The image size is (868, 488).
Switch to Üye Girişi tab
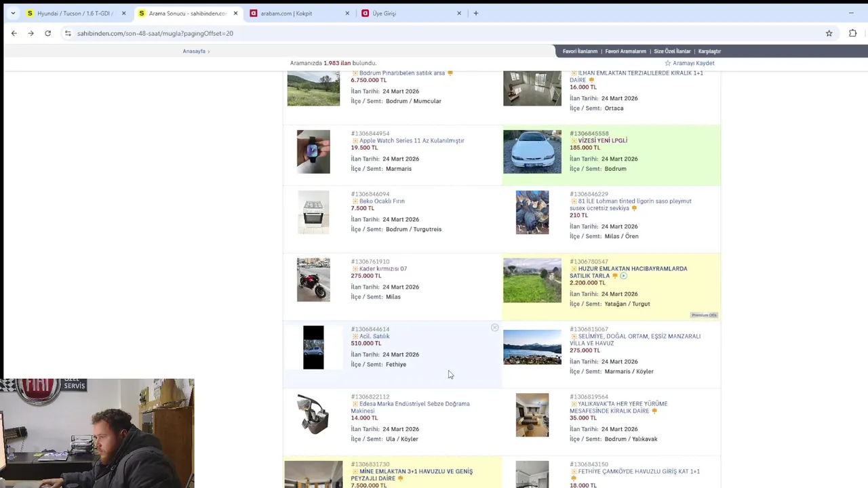tap(410, 13)
